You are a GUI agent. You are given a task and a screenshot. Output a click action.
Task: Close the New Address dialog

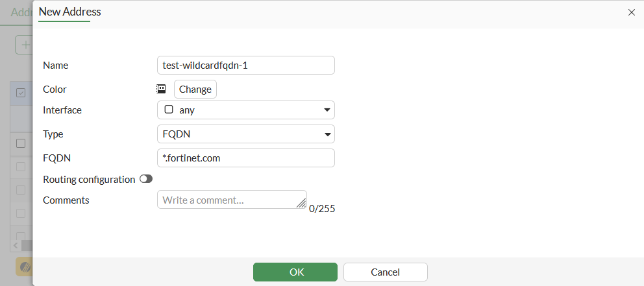point(632,12)
